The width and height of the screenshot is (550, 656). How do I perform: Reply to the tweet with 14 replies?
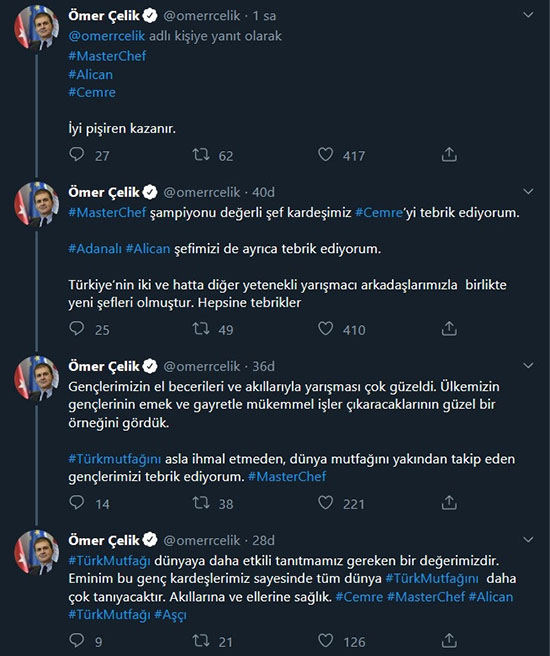pyautogui.click(x=77, y=502)
